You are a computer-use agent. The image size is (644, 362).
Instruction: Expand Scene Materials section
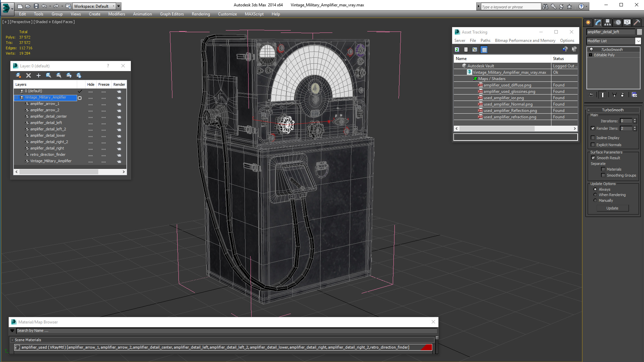(13, 340)
